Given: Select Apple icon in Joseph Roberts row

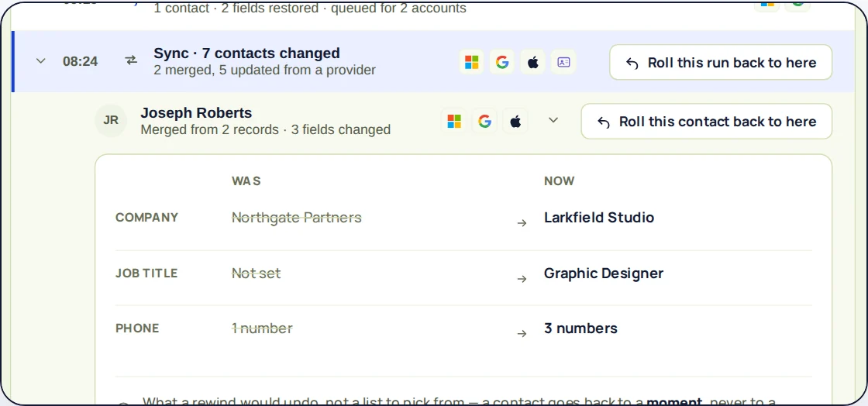Looking at the screenshot, I should pyautogui.click(x=515, y=121).
